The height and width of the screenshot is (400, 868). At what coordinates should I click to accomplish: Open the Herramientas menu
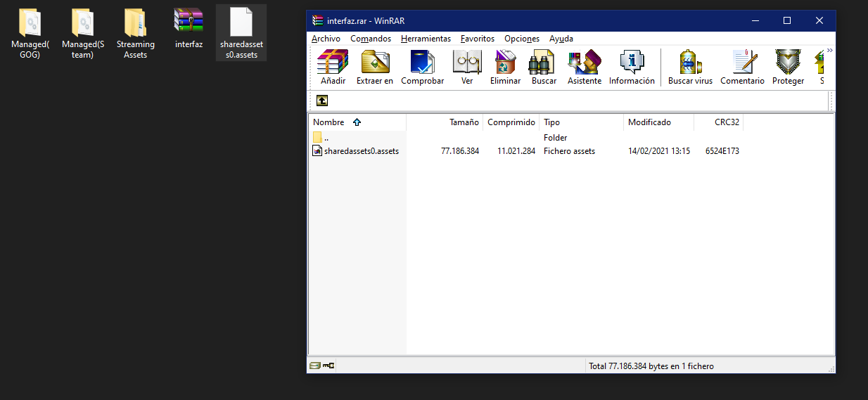click(426, 39)
